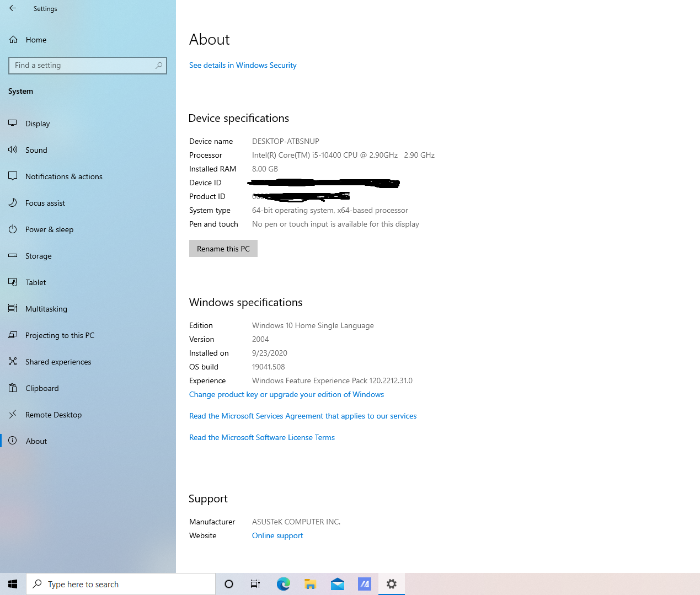
Task: Click the Sound speaker icon
Action: pyautogui.click(x=13, y=149)
